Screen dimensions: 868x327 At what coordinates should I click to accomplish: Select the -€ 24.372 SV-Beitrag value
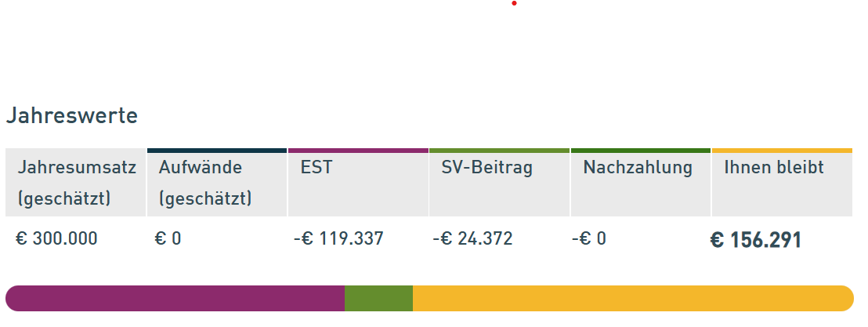pos(472,238)
